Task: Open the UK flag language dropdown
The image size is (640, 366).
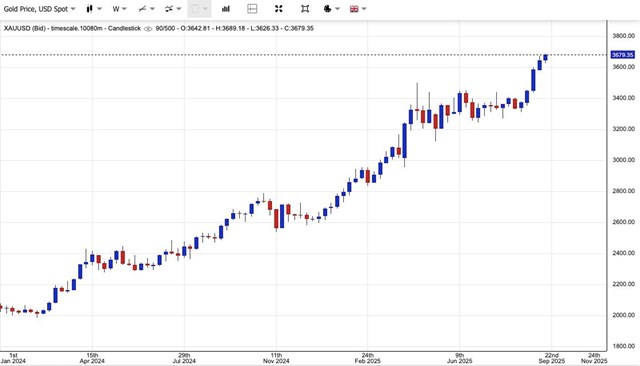Action: pyautogui.click(x=358, y=9)
